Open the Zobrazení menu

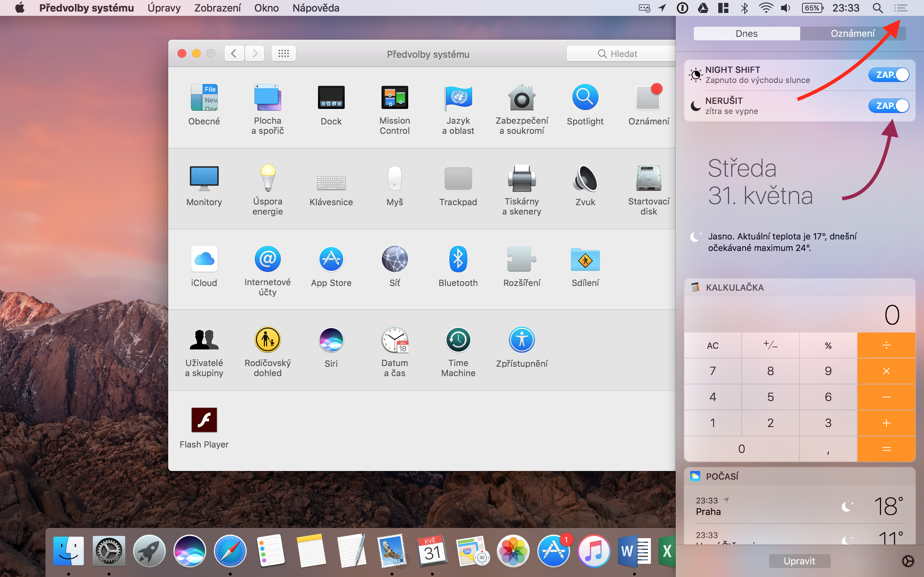[x=217, y=8]
